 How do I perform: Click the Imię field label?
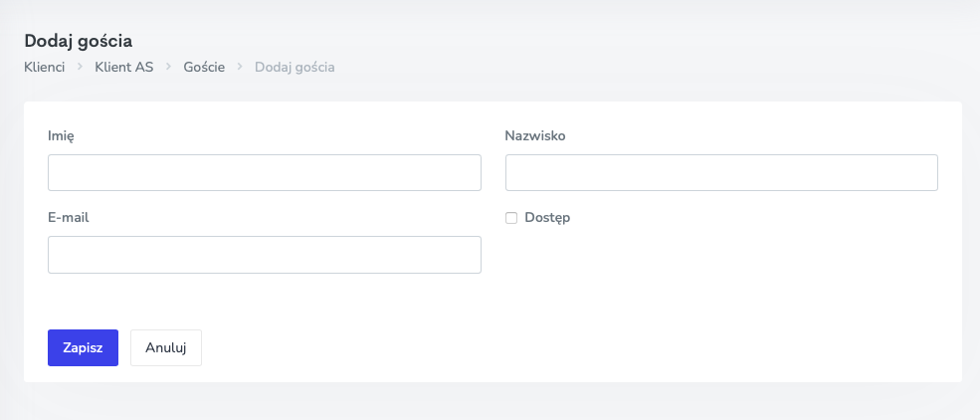61,135
